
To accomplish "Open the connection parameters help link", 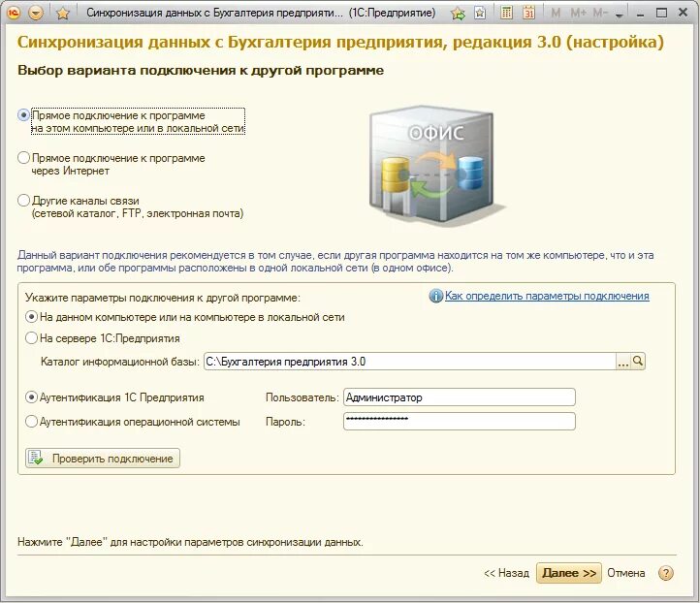I will tap(547, 296).
